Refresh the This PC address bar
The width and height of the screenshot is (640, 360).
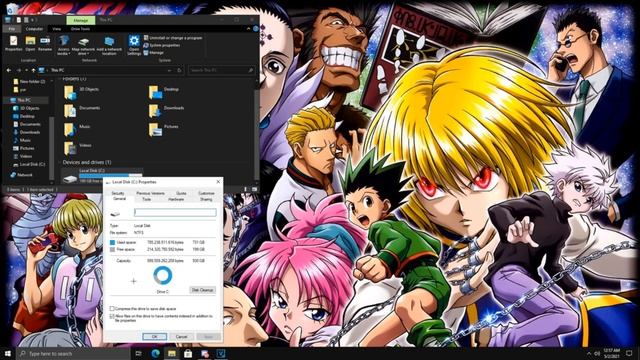(x=179, y=70)
